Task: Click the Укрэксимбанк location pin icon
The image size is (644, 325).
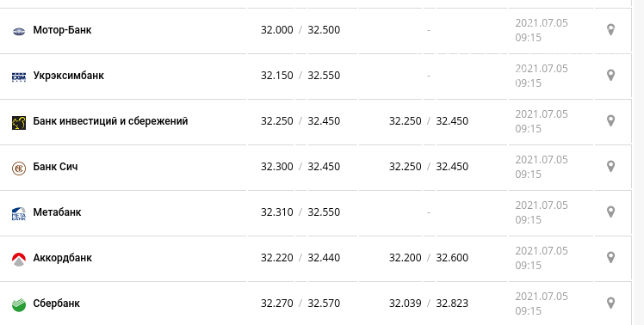Action: (x=610, y=76)
